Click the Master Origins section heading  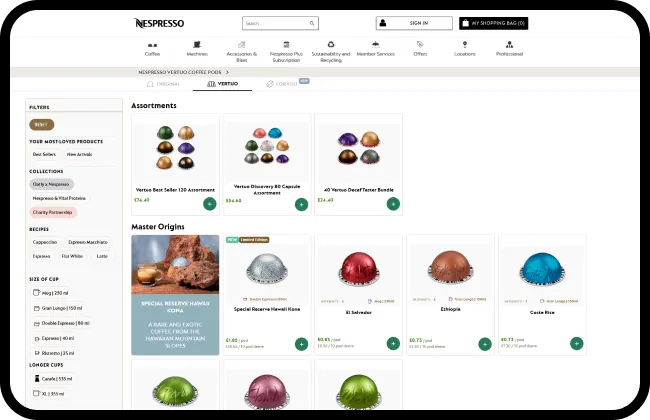pyautogui.click(x=158, y=227)
